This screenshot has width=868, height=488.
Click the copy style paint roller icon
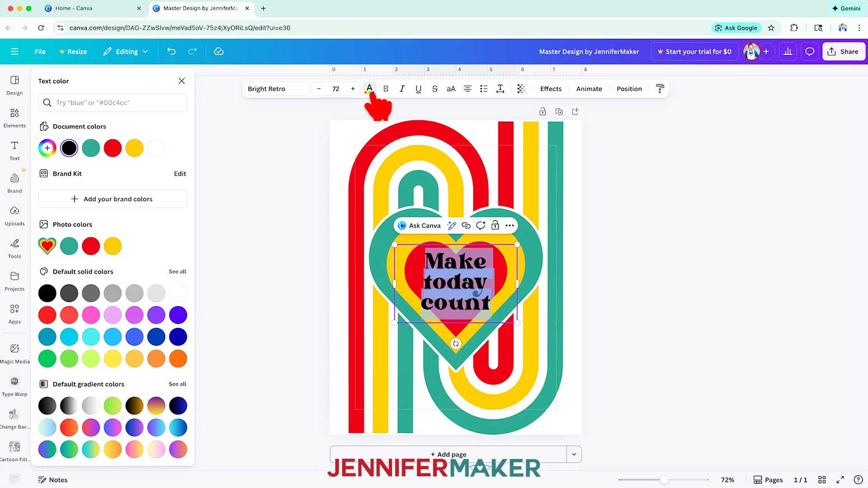[660, 89]
